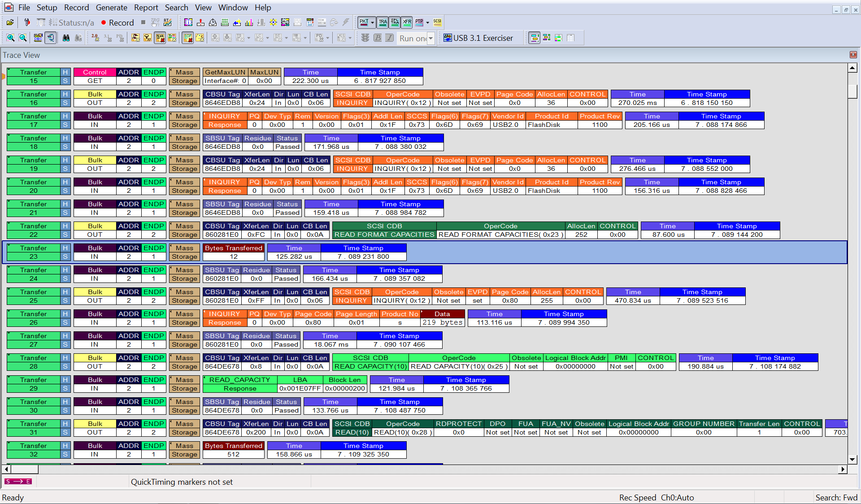The image size is (861, 504).
Task: Open the Generate menu
Action: 111,8
